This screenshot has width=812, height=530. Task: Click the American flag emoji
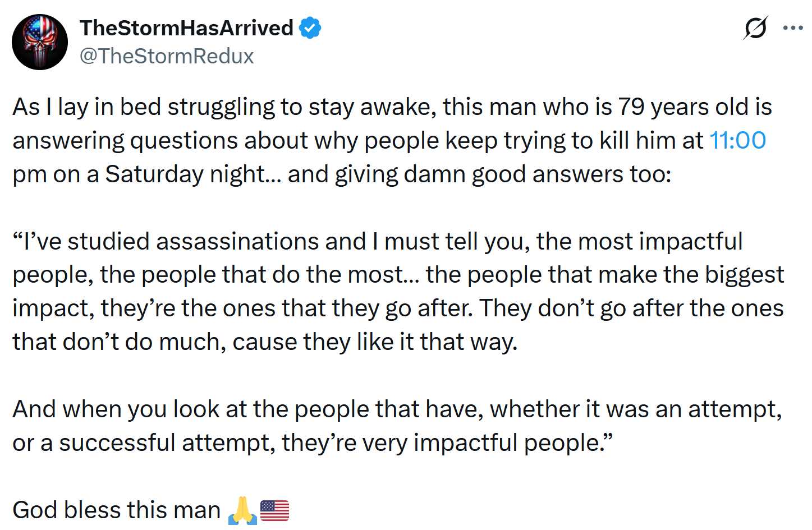pos(275,510)
